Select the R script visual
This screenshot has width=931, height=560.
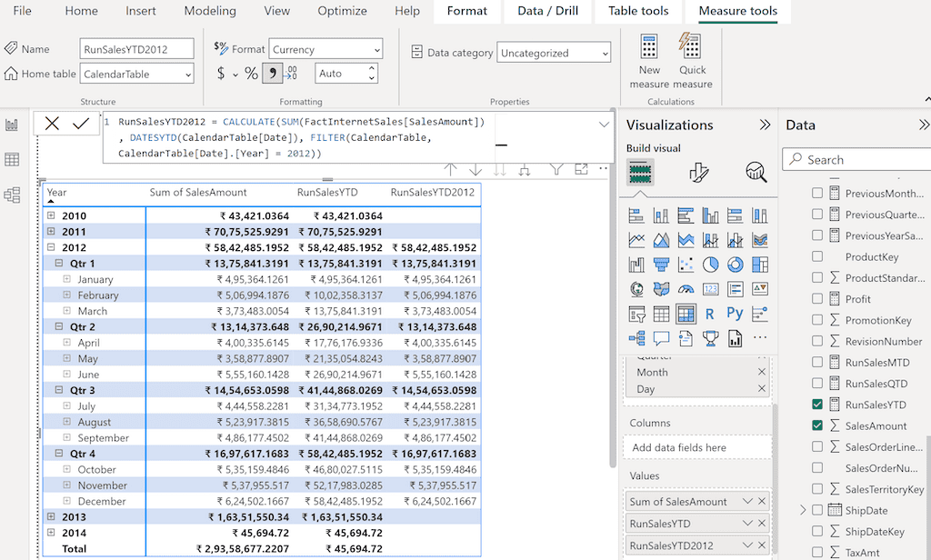pos(710,313)
